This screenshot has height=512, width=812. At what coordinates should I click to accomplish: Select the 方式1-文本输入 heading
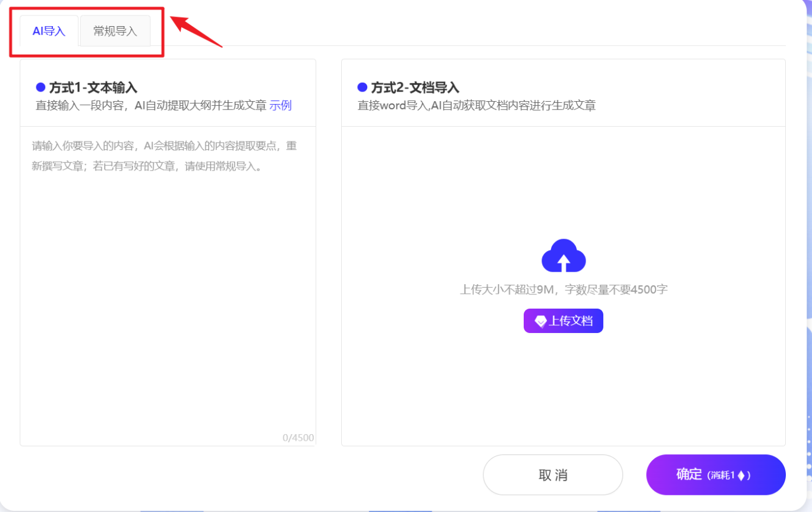tap(93, 88)
